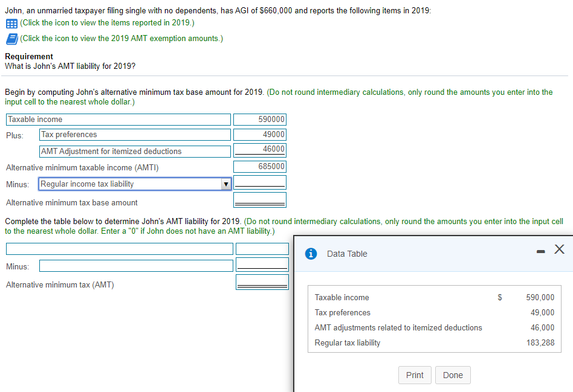Click the Data Table info icon
Viewport: 573px width, 392px height.
(311, 254)
